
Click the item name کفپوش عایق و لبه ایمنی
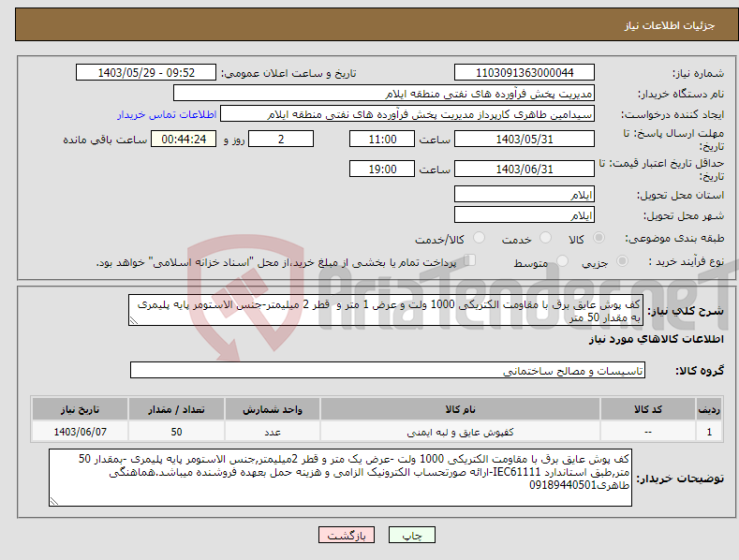pyautogui.click(x=460, y=432)
